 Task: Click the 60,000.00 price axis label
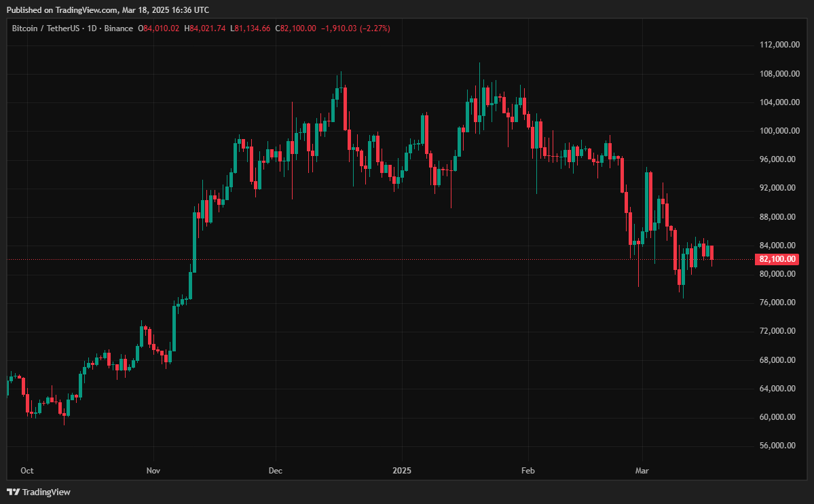tap(777, 417)
